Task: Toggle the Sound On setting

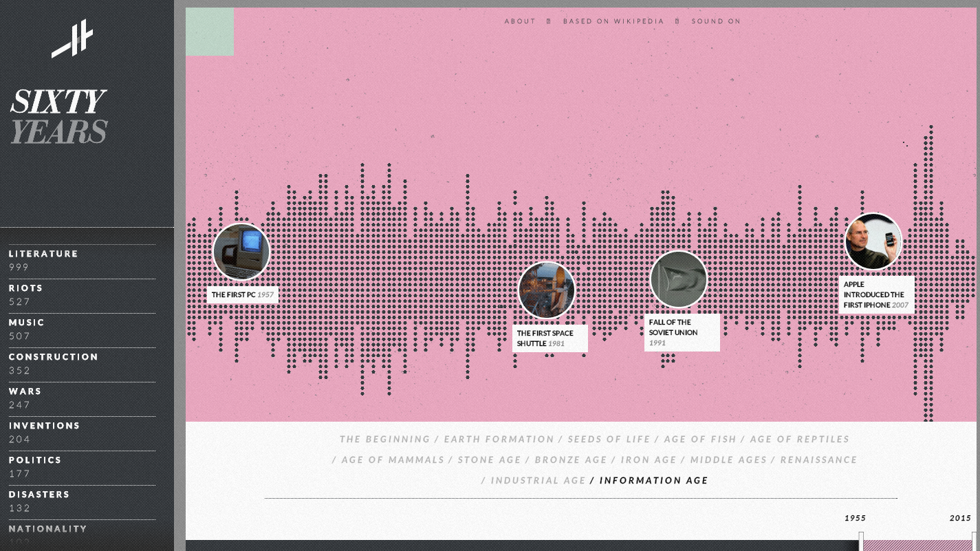Action: pos(716,21)
